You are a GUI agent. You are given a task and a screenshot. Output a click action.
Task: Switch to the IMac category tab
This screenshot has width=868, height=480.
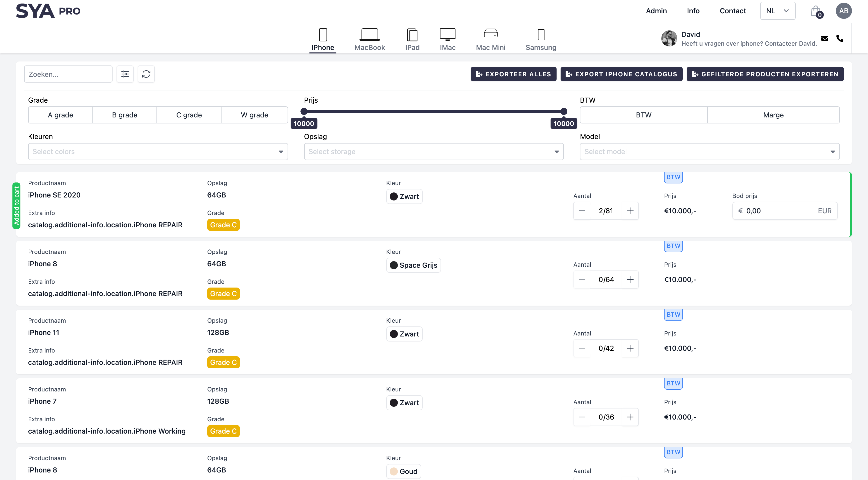pyautogui.click(x=448, y=40)
